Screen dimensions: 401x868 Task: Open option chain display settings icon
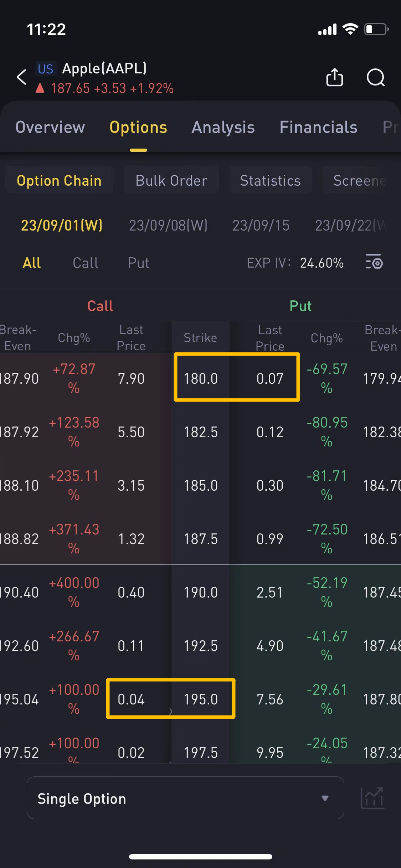(x=374, y=263)
